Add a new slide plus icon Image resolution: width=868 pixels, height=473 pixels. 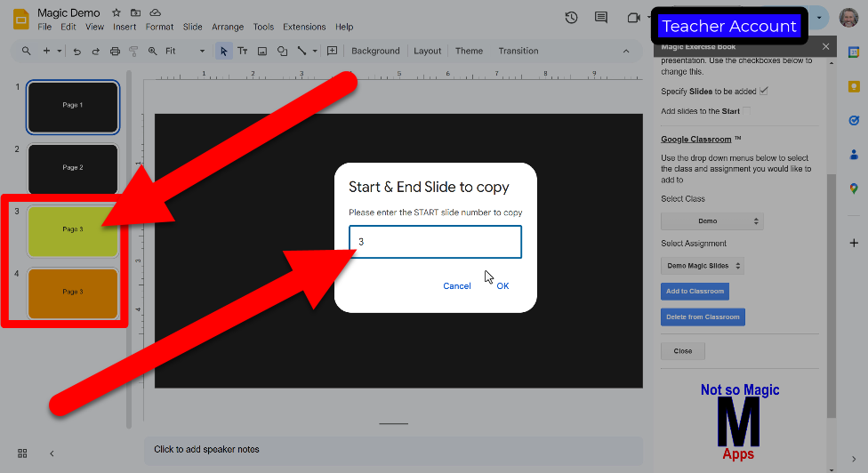coord(46,51)
